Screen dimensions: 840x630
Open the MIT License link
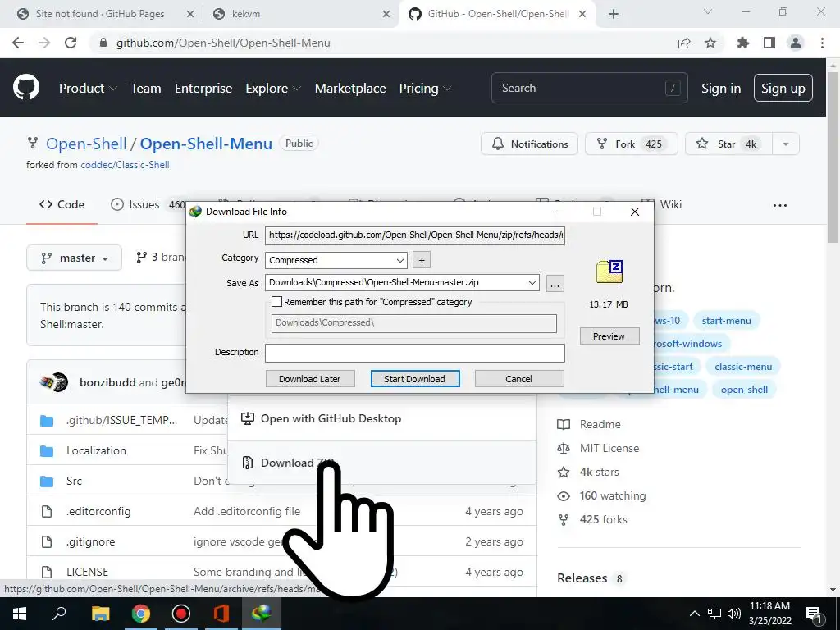(x=609, y=448)
